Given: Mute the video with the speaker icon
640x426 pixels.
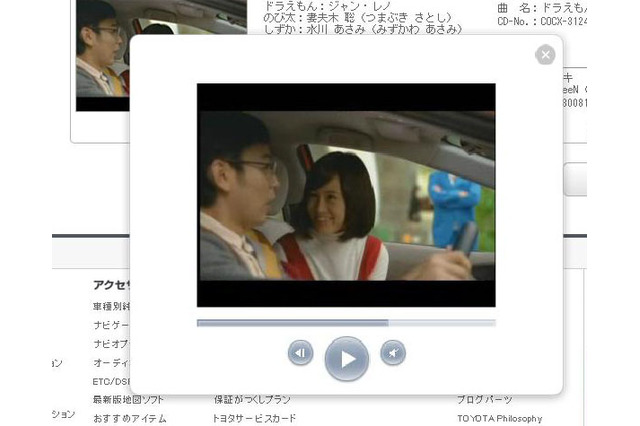Looking at the screenshot, I should [x=393, y=353].
